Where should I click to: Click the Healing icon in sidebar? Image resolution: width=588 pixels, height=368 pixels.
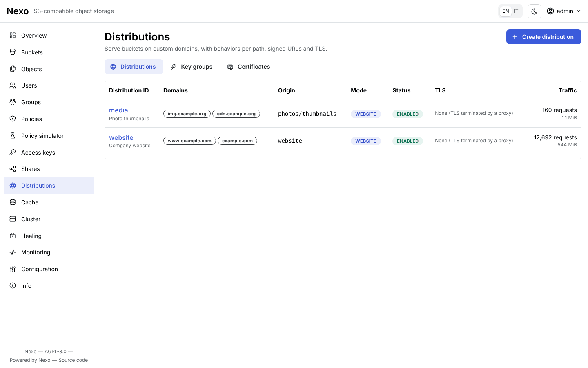pos(13,236)
